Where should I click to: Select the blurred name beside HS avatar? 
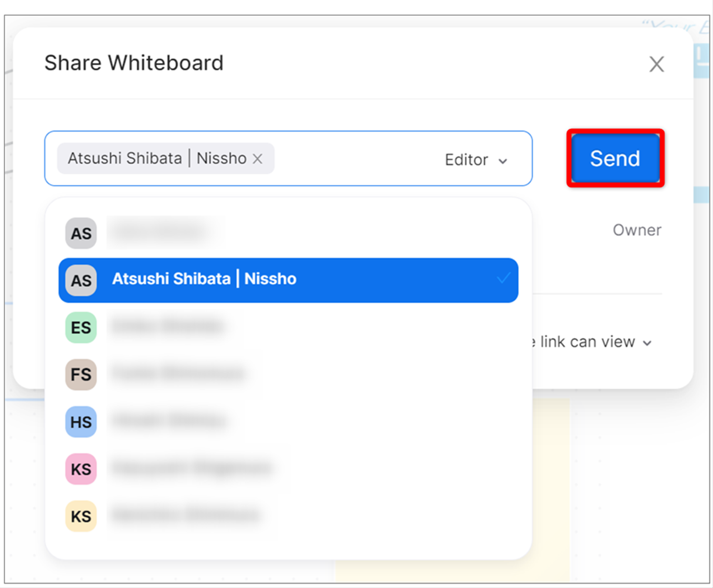(169, 421)
